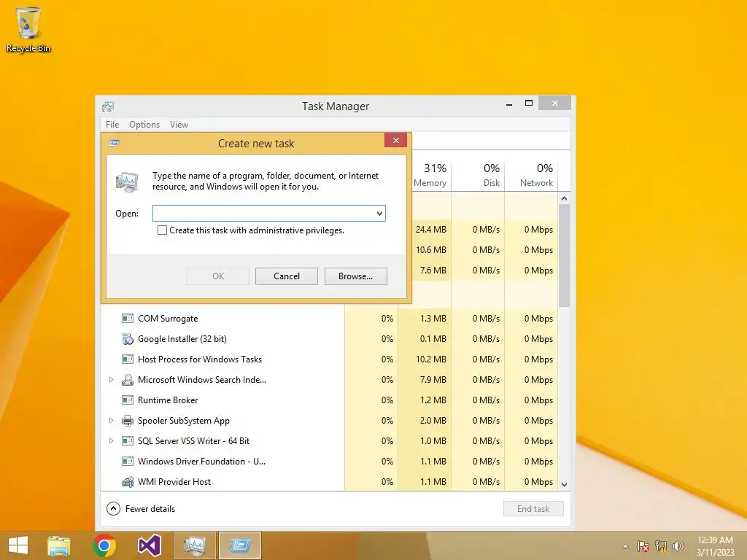
Task: Click the Task Manager title bar icon
Action: point(108,106)
